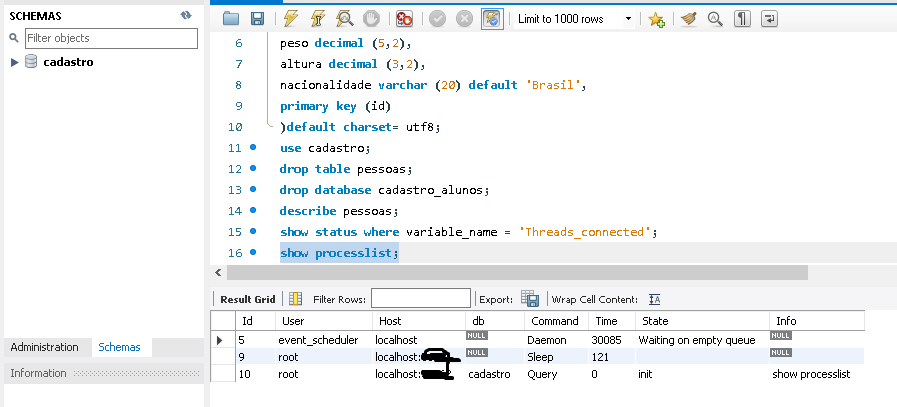Viewport: 897px width, 407px height.
Task: Click the line 11 statement marker dot
Action: click(x=253, y=148)
